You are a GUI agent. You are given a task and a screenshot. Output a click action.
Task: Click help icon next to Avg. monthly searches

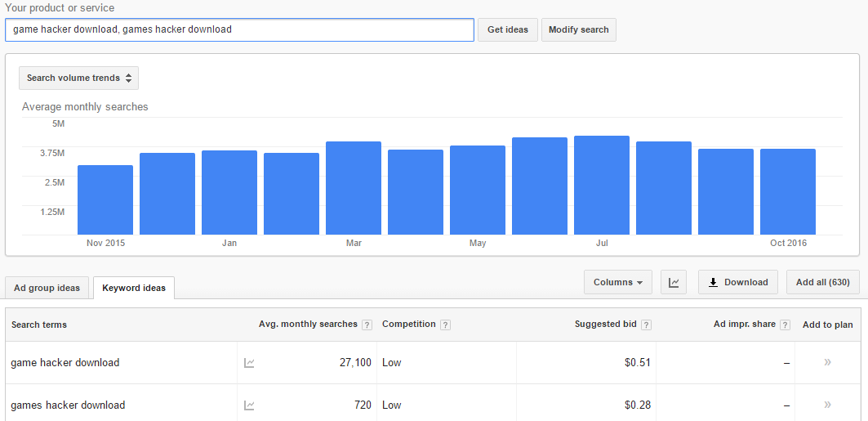point(367,325)
